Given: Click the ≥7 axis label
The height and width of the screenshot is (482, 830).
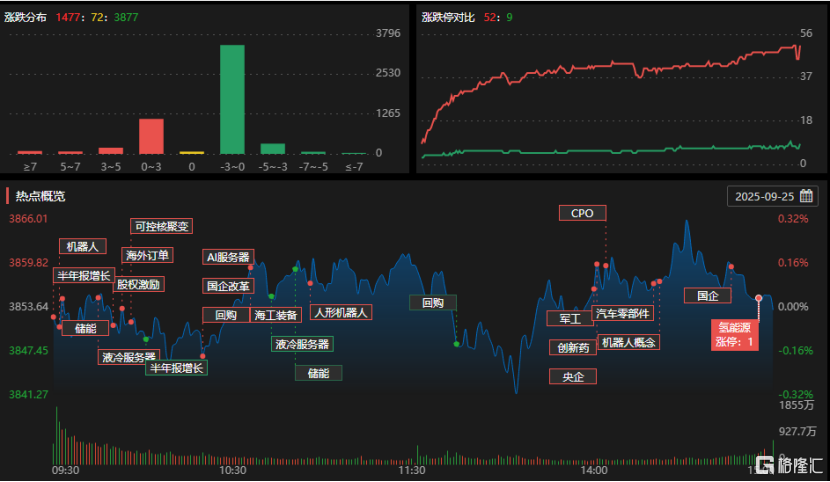Looking at the screenshot, I should [x=30, y=167].
